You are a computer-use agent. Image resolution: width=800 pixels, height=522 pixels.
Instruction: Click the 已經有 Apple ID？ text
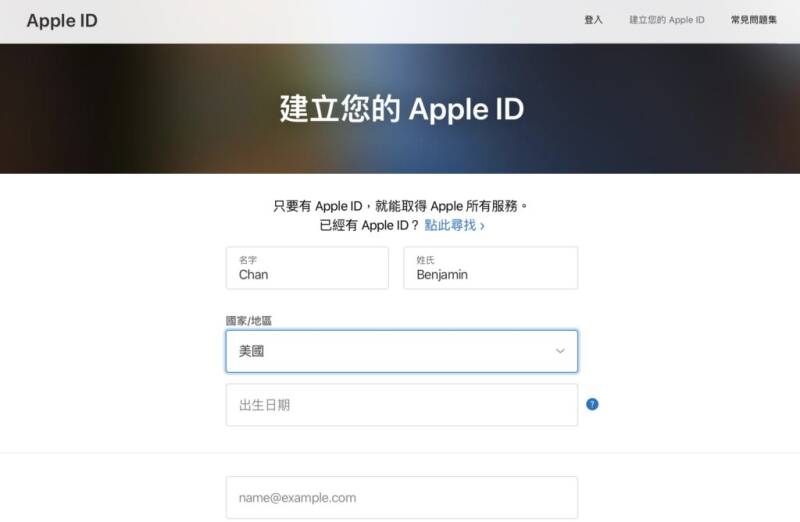coord(368,225)
